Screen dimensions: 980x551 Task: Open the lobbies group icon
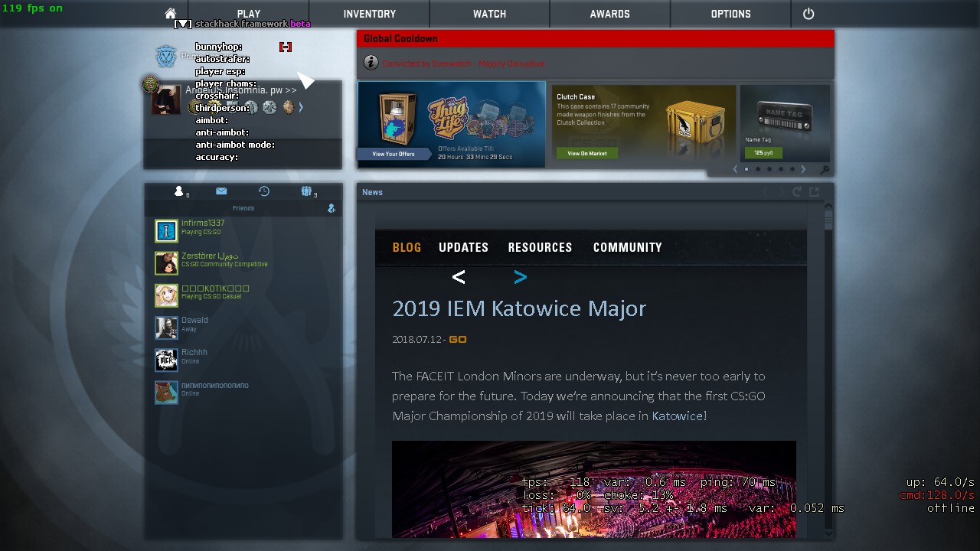tap(306, 191)
